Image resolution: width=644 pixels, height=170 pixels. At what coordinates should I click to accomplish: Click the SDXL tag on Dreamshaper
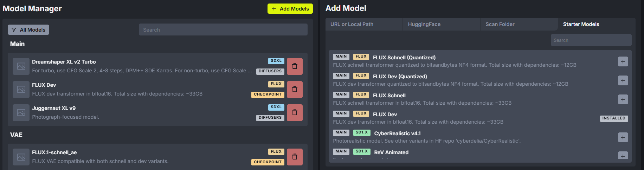(x=276, y=61)
